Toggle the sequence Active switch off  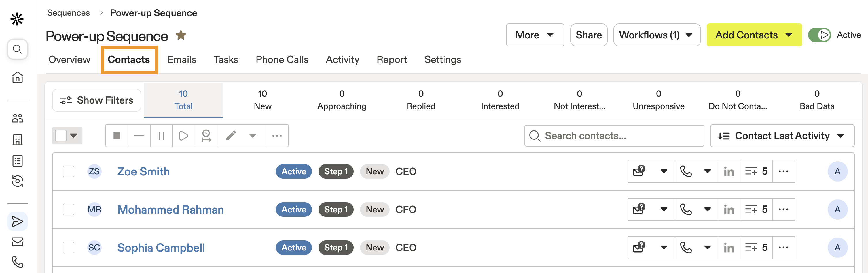tap(820, 34)
